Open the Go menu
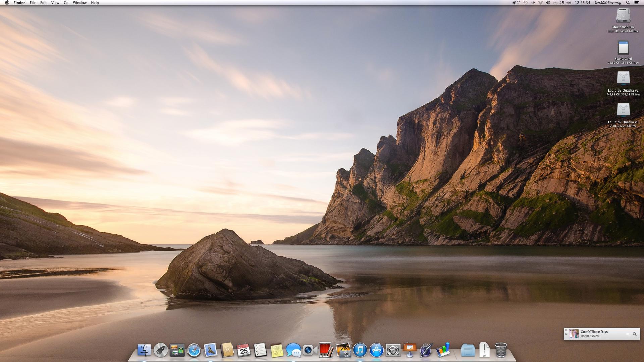644x362 pixels. pos(66,3)
